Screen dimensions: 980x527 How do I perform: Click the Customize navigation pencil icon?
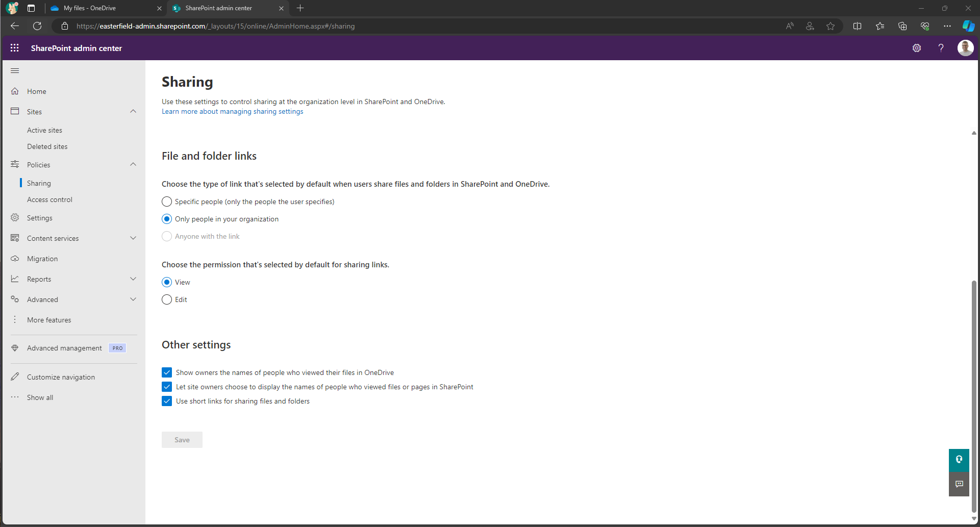click(15, 377)
